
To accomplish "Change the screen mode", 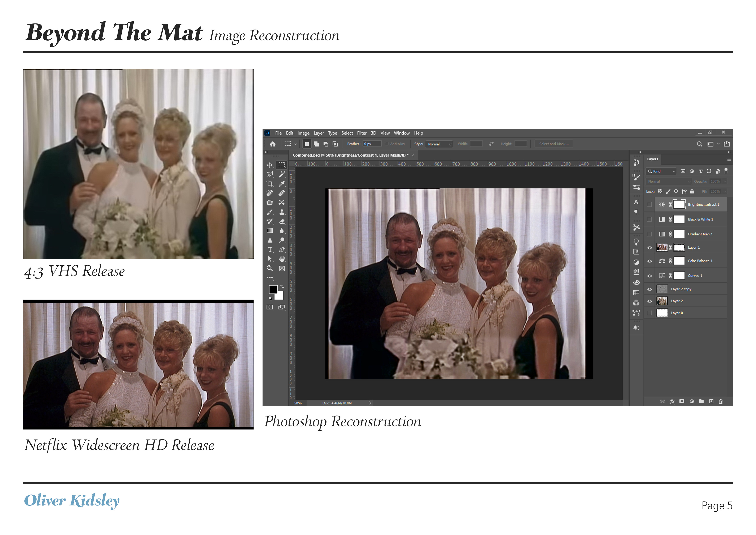I will pyautogui.click(x=282, y=307).
